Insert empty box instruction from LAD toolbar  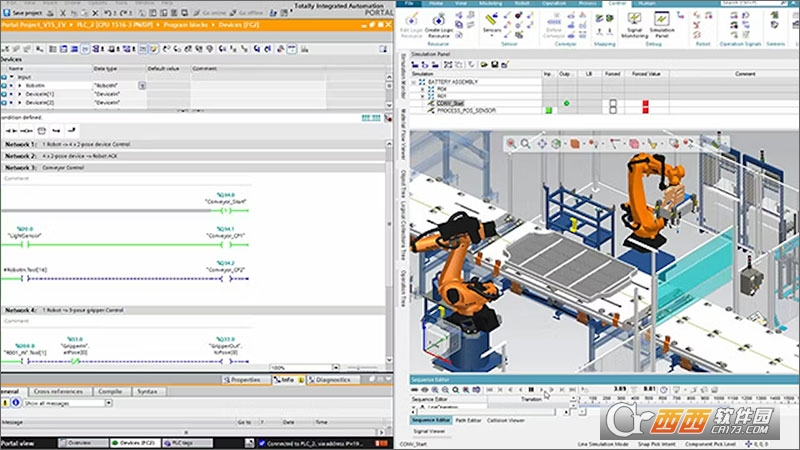42,131
